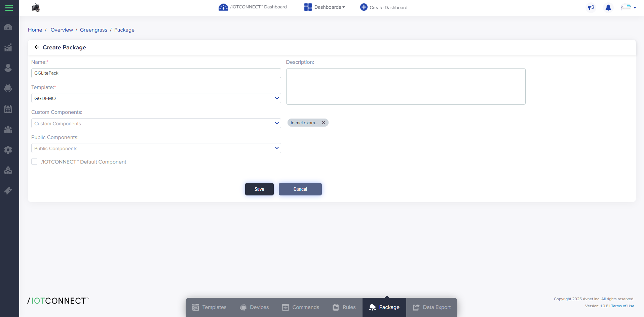Expand the Custom Components dropdown

pyautogui.click(x=156, y=123)
